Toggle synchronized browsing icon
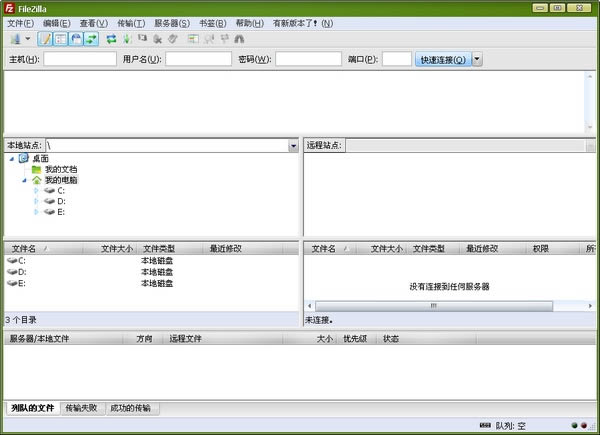Viewport: 600px width, 435px height. coord(225,39)
